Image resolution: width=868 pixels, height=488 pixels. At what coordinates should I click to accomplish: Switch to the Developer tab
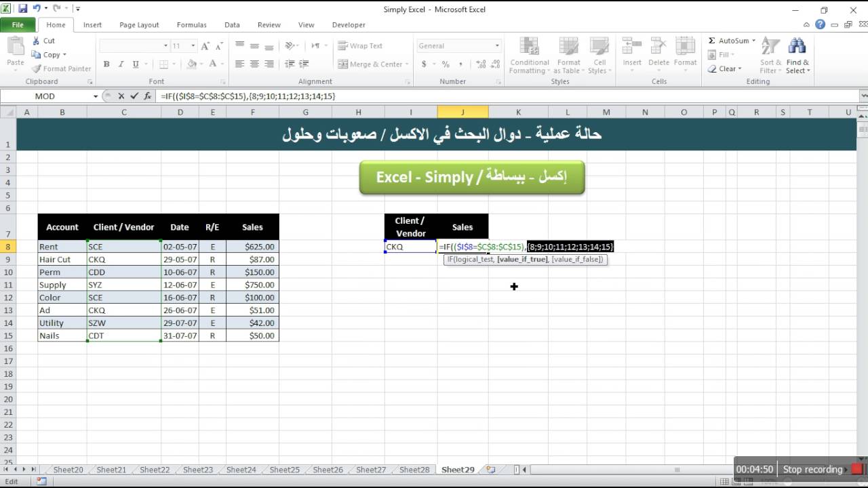click(x=349, y=24)
